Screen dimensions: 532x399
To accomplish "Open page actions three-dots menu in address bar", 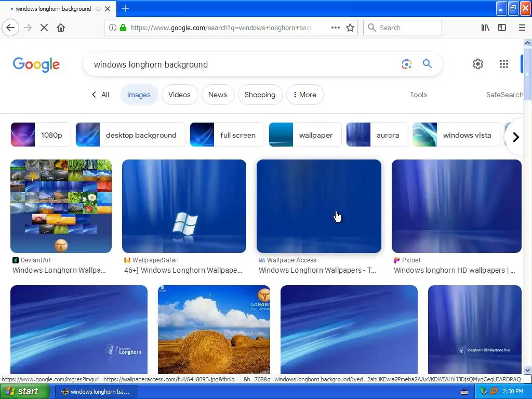I will pos(336,28).
